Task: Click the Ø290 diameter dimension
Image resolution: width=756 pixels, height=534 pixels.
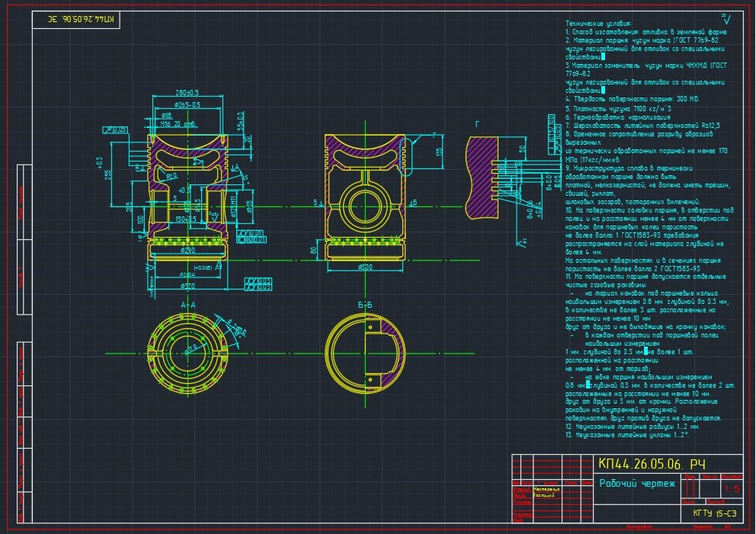Action: click(x=187, y=250)
